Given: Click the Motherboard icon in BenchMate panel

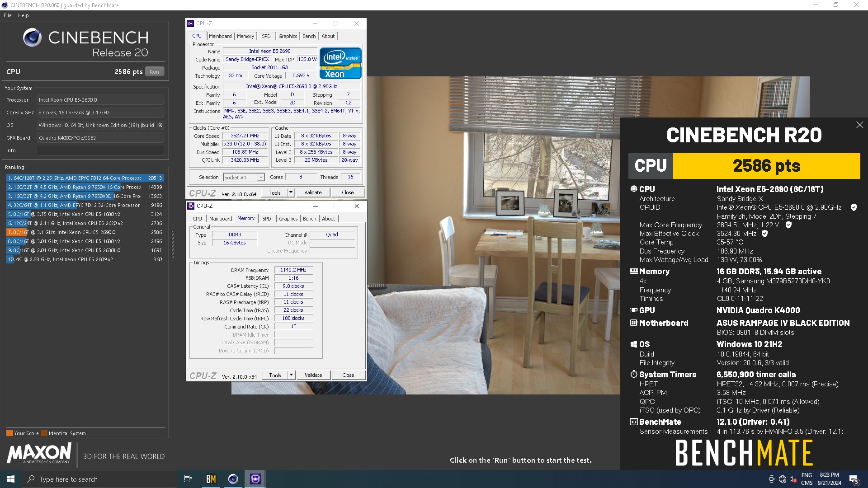Looking at the screenshot, I should point(634,323).
